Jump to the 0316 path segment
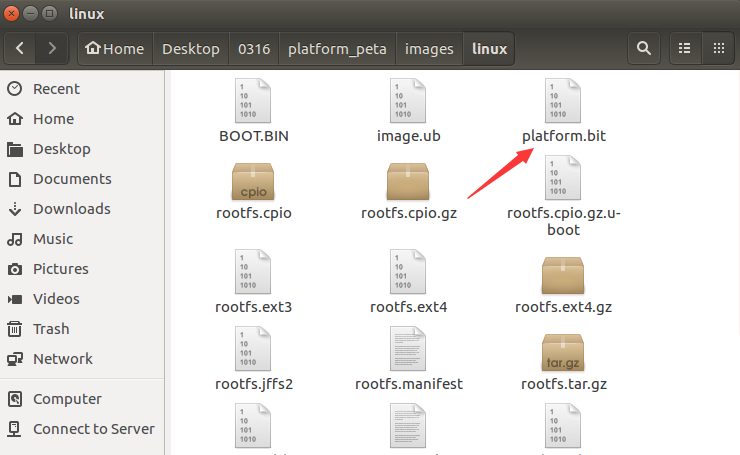Image resolution: width=740 pixels, height=455 pixels. [x=254, y=48]
